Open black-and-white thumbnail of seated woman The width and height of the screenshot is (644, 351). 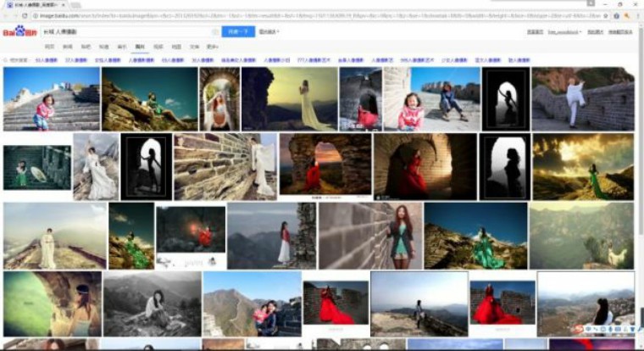click(x=153, y=304)
